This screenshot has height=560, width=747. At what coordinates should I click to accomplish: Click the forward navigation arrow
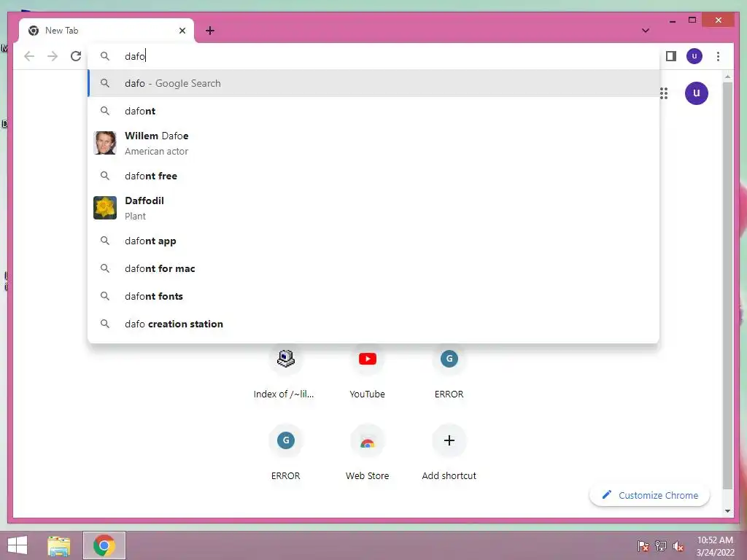(x=53, y=56)
